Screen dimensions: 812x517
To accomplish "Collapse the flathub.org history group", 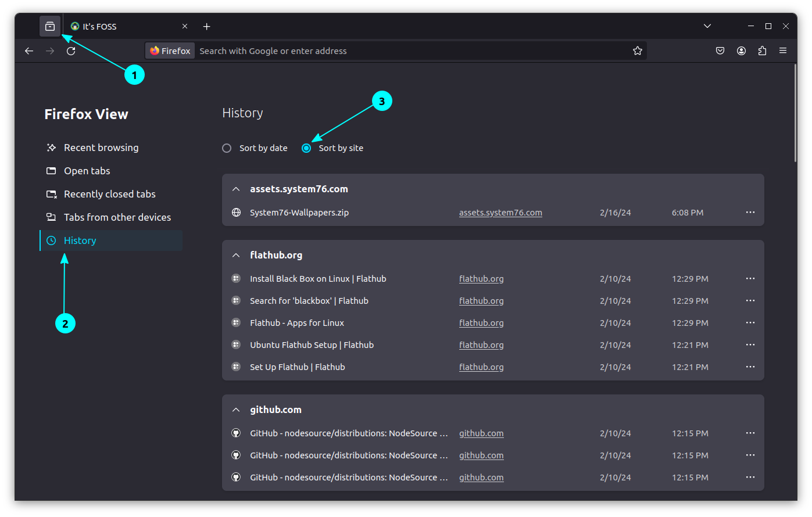I will (x=236, y=254).
